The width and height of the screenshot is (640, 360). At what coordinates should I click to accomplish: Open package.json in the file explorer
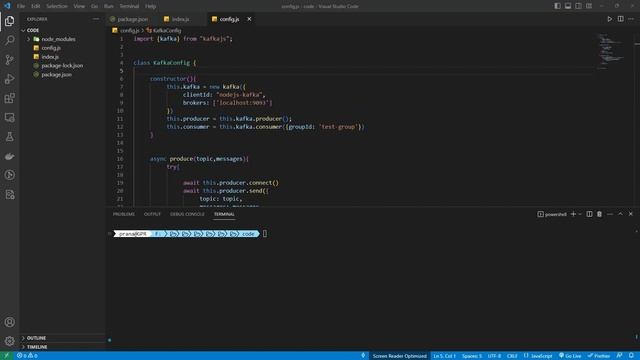62,75
